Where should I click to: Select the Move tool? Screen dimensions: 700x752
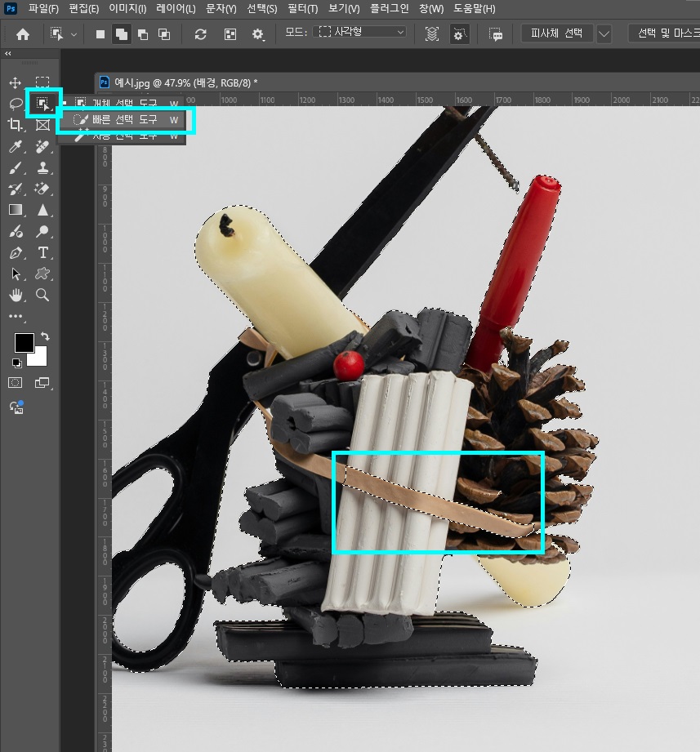pyautogui.click(x=16, y=82)
